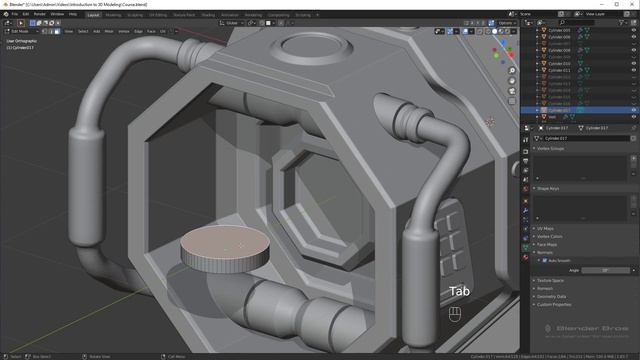The height and width of the screenshot is (360, 640).
Task: Enable edge select mode
Action: 51,31
